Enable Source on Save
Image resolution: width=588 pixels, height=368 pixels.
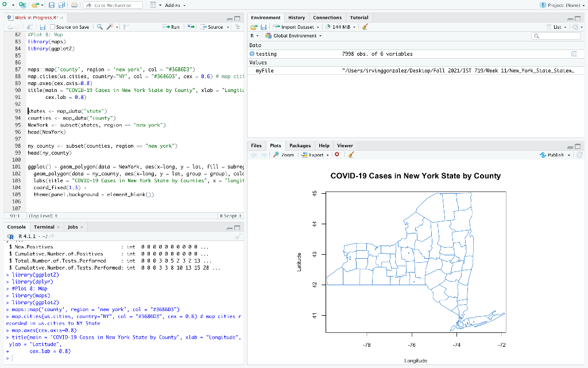click(52, 27)
